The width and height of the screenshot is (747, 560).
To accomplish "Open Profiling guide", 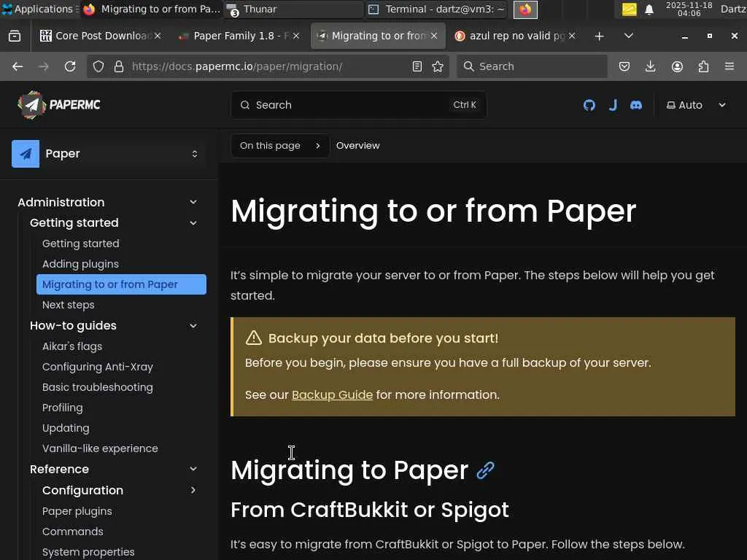I will [x=63, y=408].
